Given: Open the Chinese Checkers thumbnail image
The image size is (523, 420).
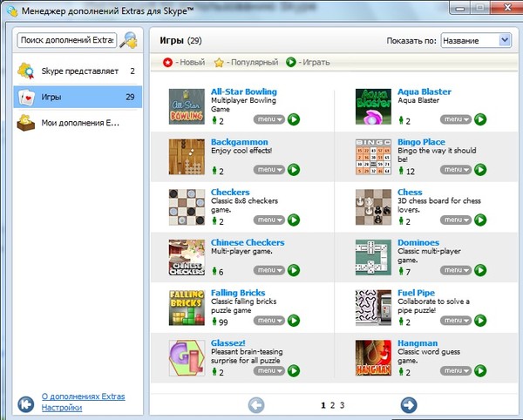Looking at the screenshot, I should (x=187, y=257).
